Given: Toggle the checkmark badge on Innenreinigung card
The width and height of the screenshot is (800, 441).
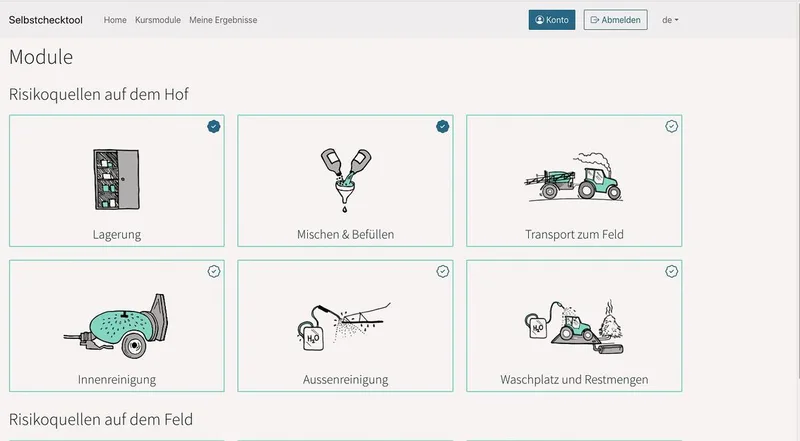Looking at the screenshot, I should pyautogui.click(x=214, y=271).
